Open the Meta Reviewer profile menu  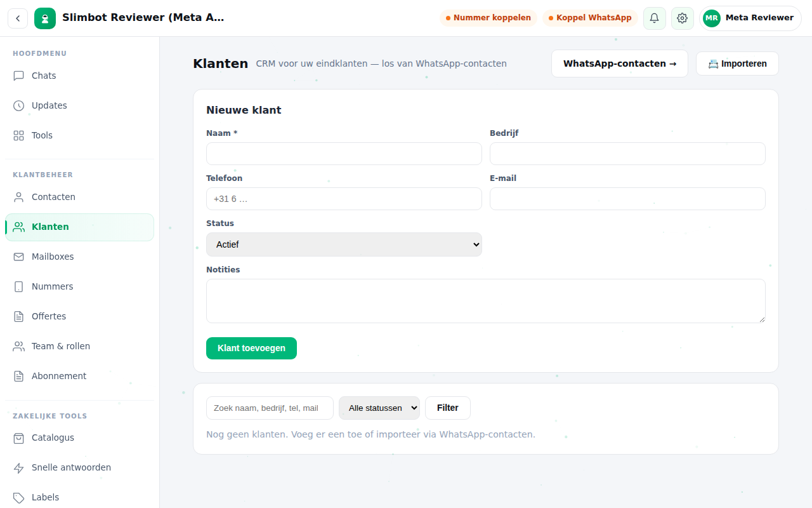[750, 18]
